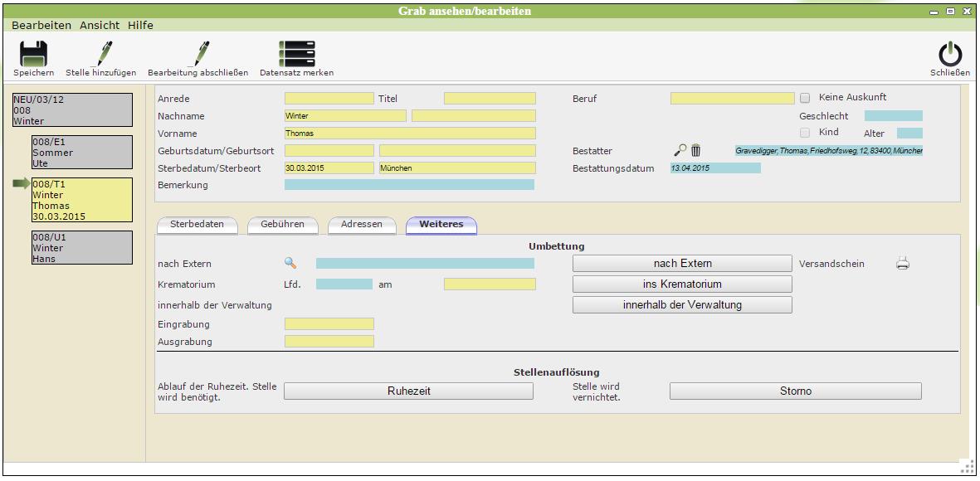Open the Bearbeiten menu
Image resolution: width=980 pixels, height=481 pixels.
click(x=41, y=26)
